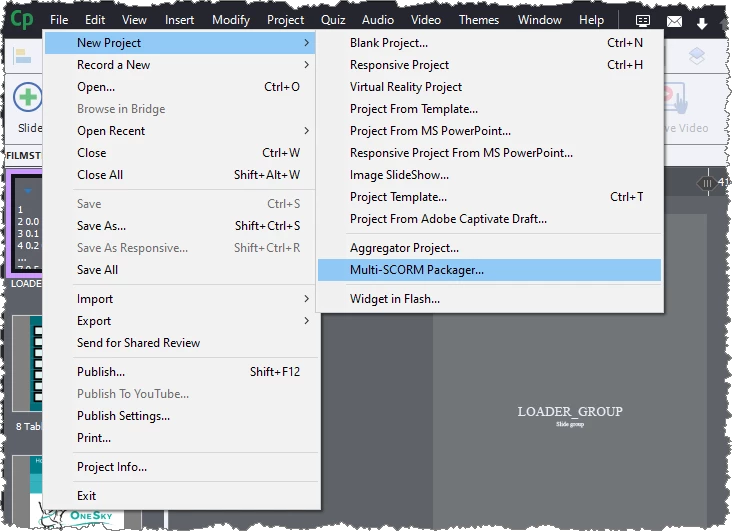Image resolution: width=732 pixels, height=531 pixels.
Task: Open the Quiz menu
Action: point(333,20)
